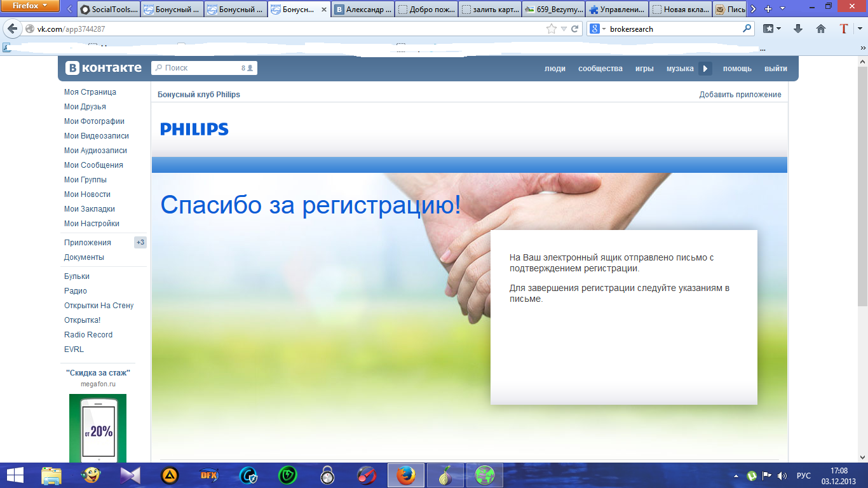Viewport: 868px width, 488px height.
Task: Click выйти to log out
Action: click(776, 69)
